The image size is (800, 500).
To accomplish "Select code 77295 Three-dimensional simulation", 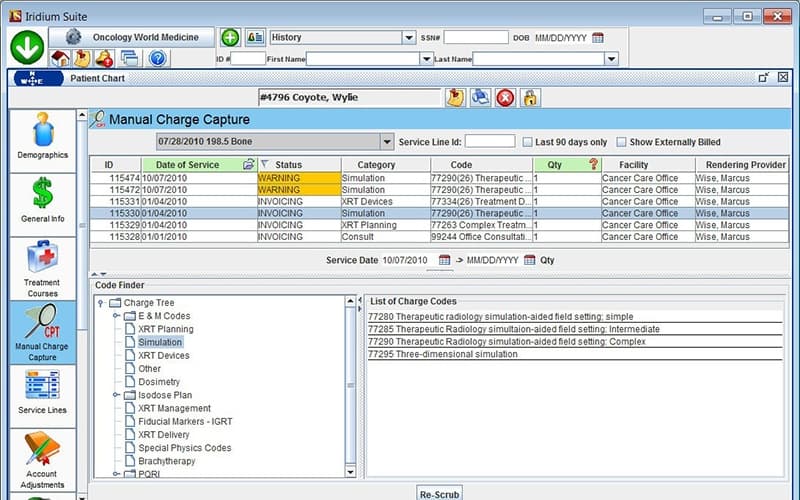I will (574, 354).
